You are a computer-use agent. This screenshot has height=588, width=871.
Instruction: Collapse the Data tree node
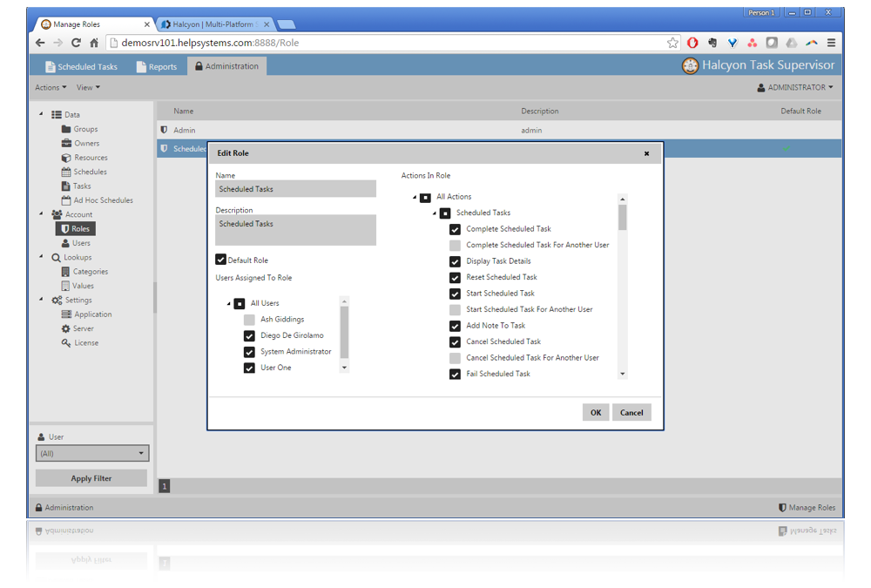(x=41, y=114)
